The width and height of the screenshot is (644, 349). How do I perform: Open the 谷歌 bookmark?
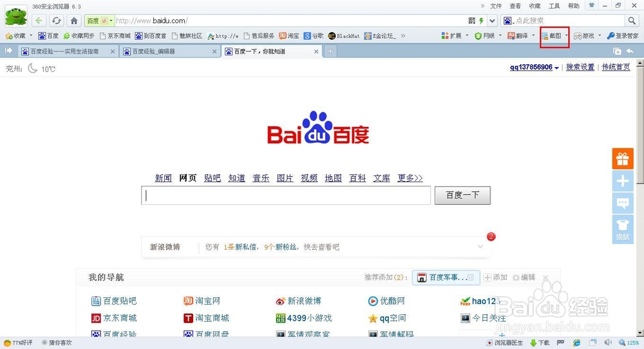click(314, 36)
